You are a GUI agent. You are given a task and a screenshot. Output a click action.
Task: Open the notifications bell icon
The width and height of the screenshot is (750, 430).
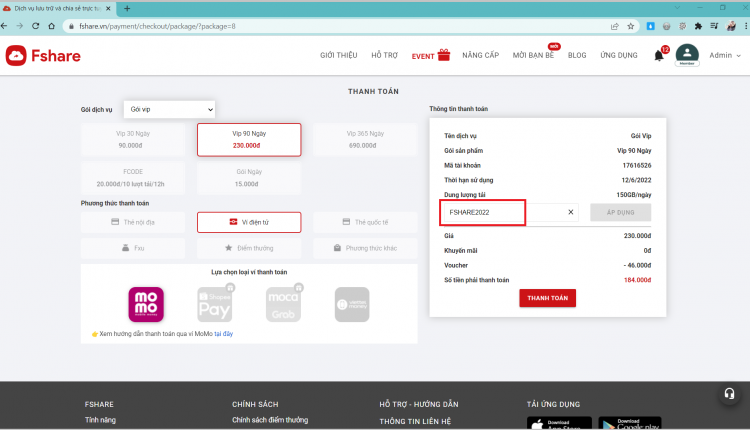659,55
